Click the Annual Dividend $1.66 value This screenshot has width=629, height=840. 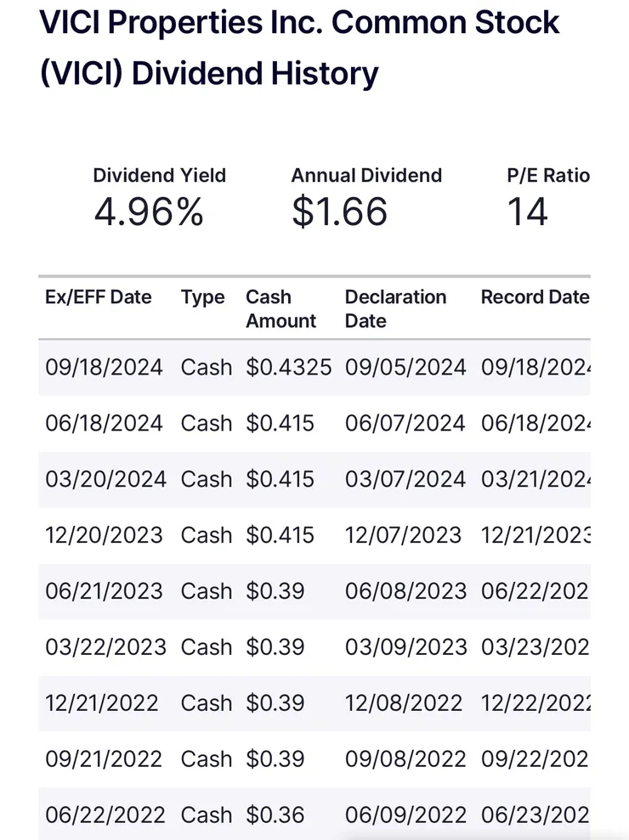[339, 211]
